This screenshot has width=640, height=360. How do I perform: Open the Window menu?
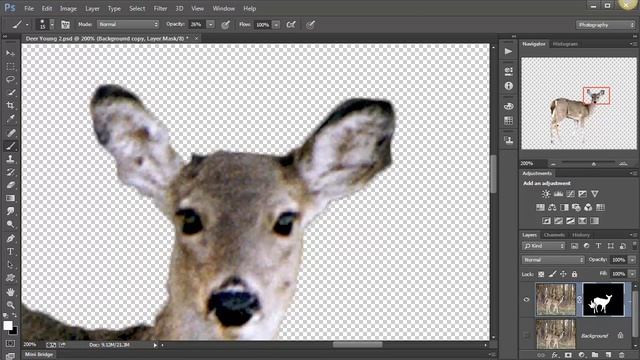223,8
